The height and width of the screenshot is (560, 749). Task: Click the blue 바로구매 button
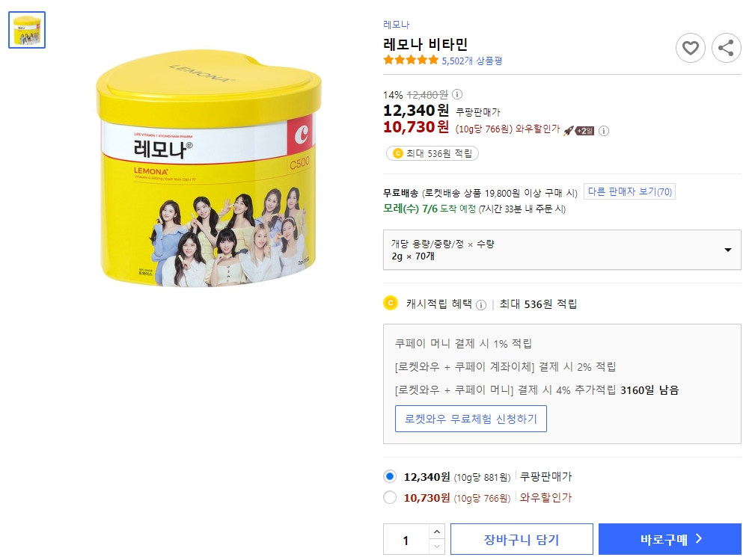tap(670, 538)
